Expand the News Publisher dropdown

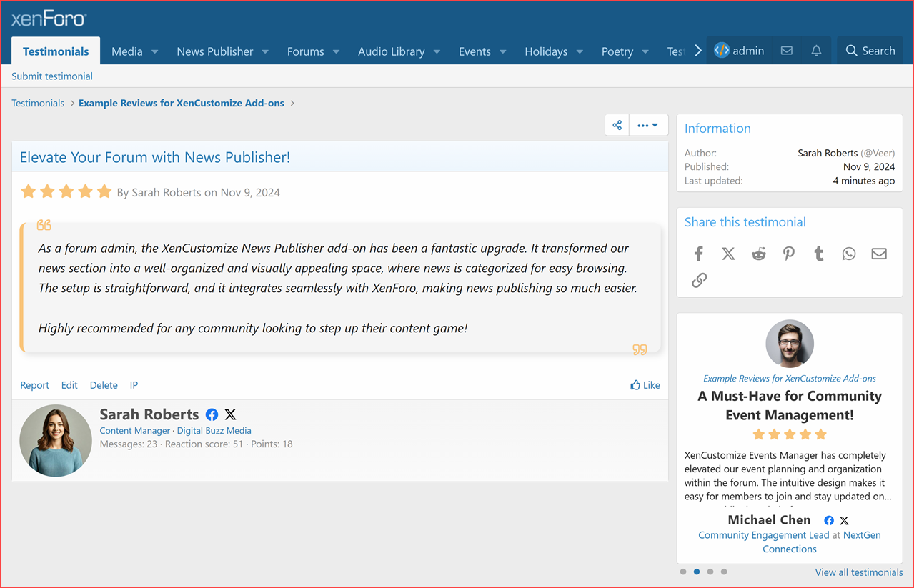222,51
